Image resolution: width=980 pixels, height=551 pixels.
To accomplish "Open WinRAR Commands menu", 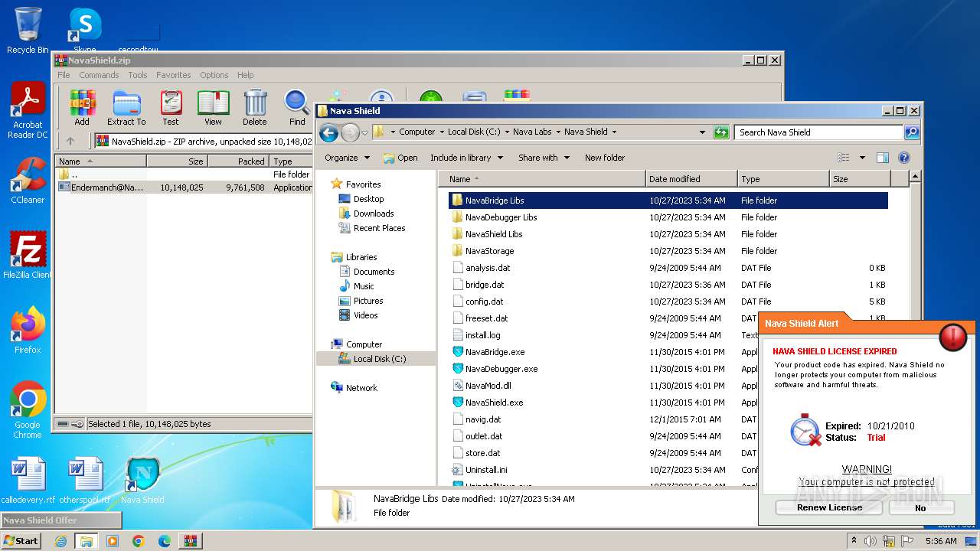I will 99,75.
